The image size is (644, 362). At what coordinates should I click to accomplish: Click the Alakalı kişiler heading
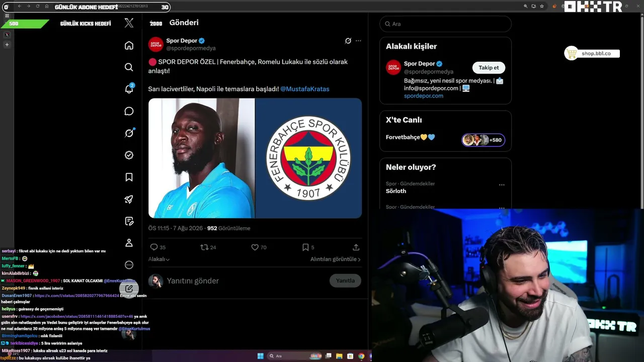411,46
